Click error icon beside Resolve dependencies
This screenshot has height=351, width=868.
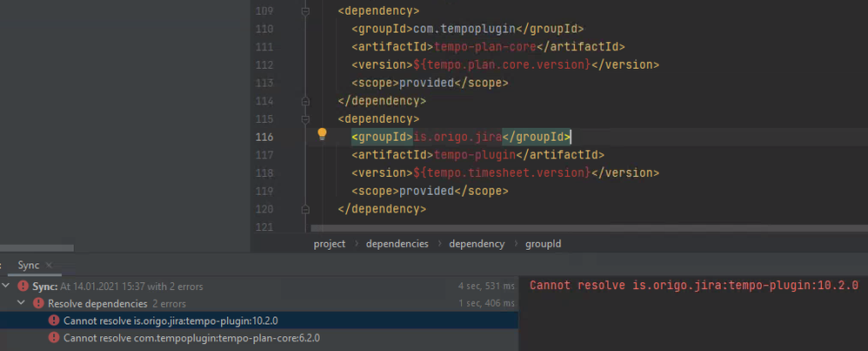coord(38,303)
